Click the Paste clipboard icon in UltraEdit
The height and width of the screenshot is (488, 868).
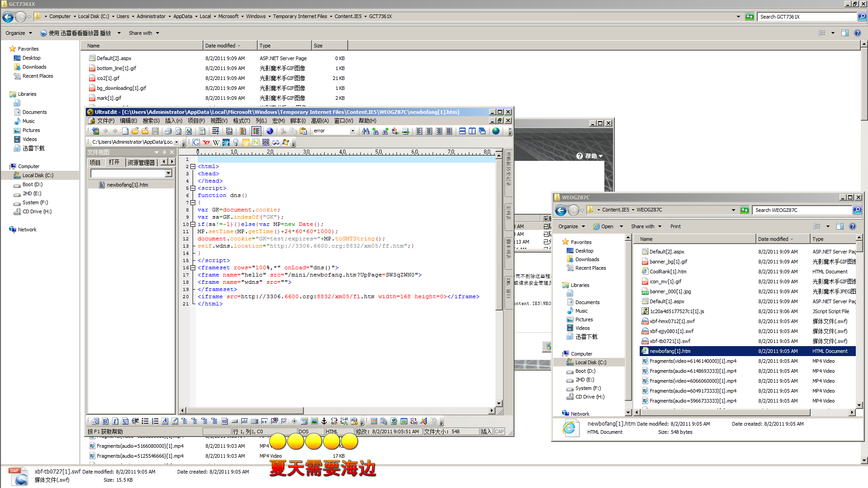[303, 131]
